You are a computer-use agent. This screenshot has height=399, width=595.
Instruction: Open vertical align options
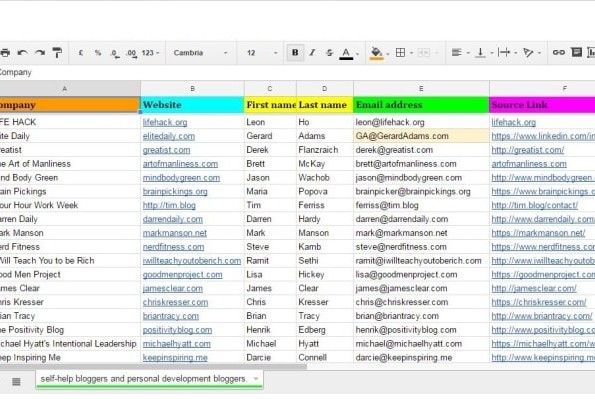[x=480, y=53]
